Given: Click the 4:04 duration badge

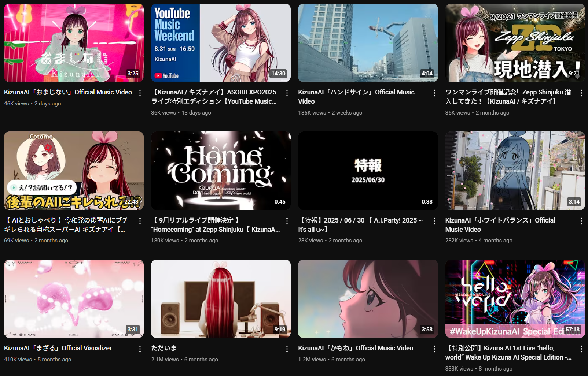Looking at the screenshot, I should click(x=427, y=74).
